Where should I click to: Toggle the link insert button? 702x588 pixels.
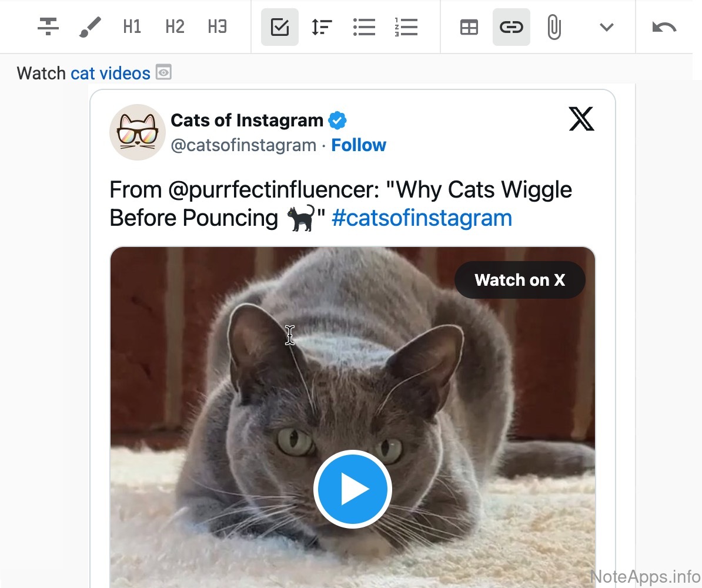[x=512, y=27]
